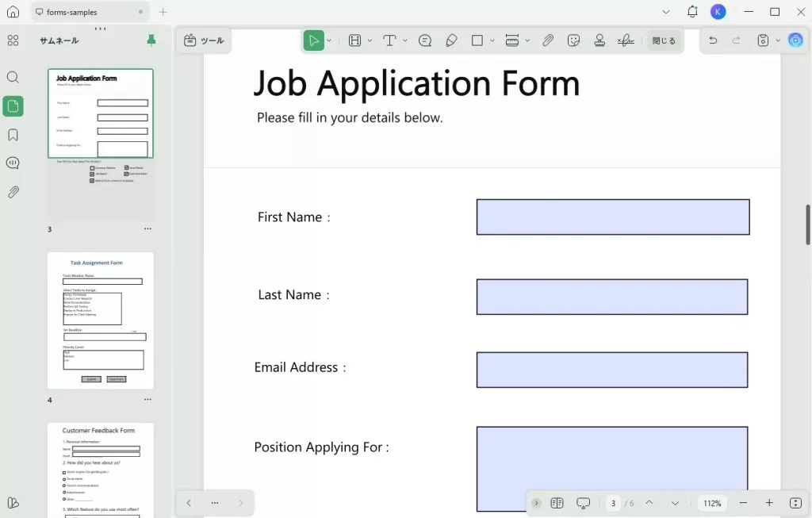Click the Position Applying For field

click(x=612, y=469)
